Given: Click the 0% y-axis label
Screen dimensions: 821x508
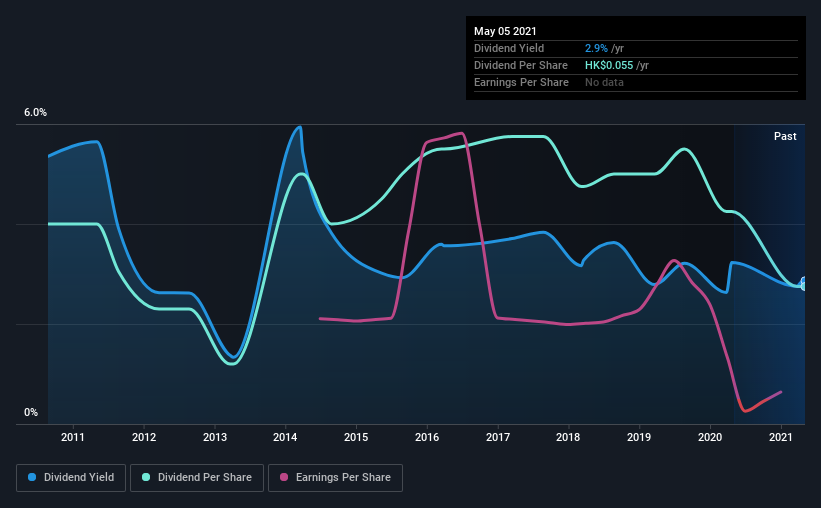Looking at the screenshot, I should coord(31,413).
